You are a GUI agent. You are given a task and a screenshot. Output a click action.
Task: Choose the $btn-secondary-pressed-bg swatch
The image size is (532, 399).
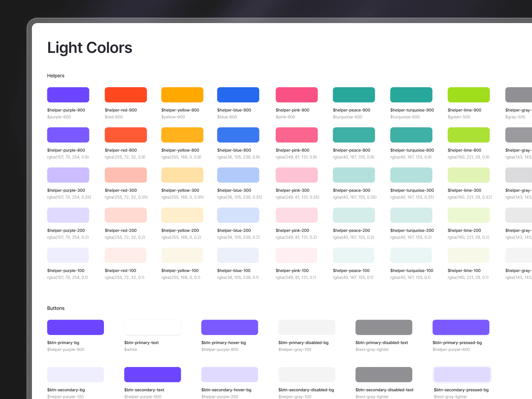[462, 374]
